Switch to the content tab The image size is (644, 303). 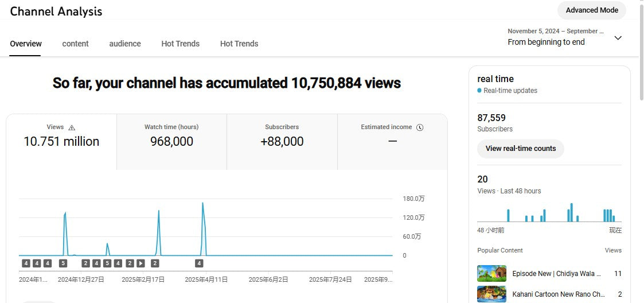tap(75, 44)
